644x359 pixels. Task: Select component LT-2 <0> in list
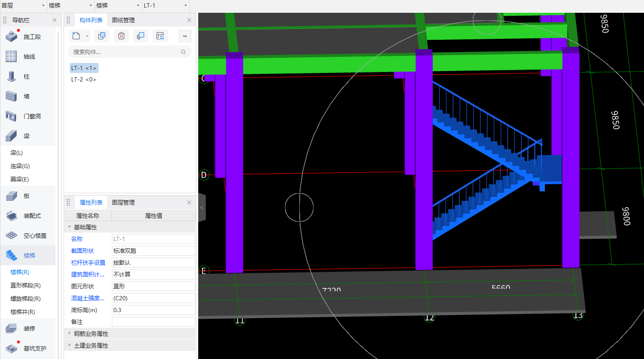[x=84, y=80]
